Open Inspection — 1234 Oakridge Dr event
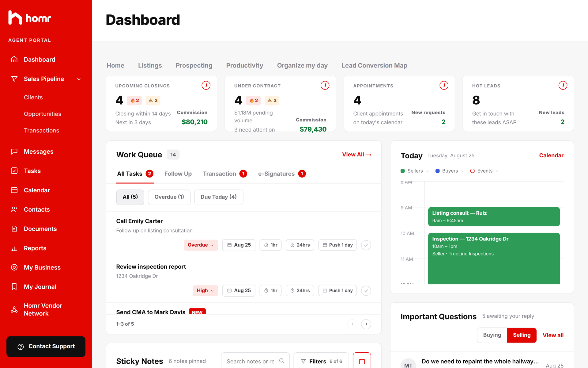Screen dimensions: 588x368 (x=494, y=259)
